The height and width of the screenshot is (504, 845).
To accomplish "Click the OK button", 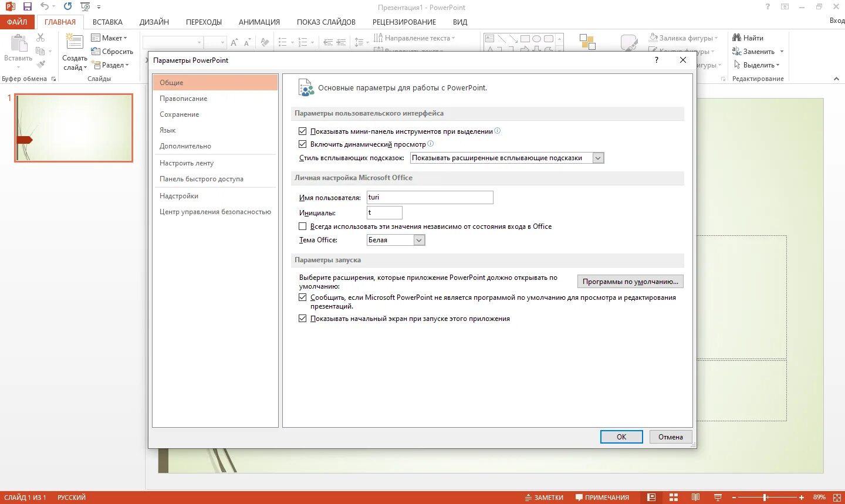I will coord(621,437).
